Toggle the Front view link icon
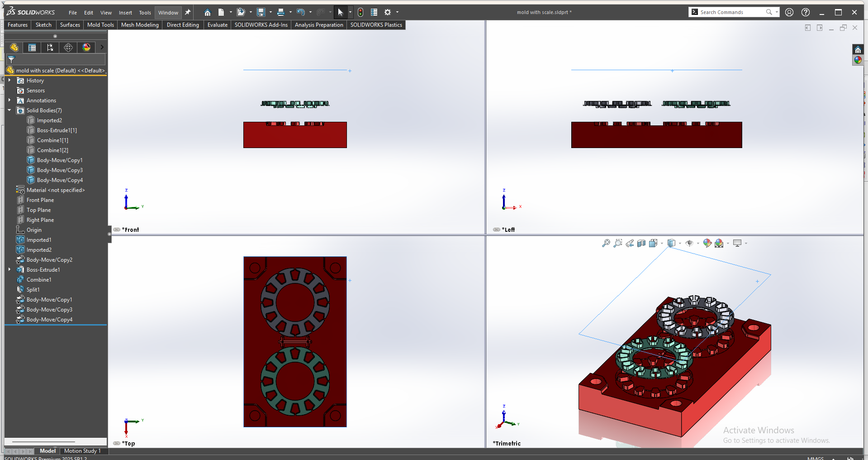The image size is (868, 460). [117, 230]
